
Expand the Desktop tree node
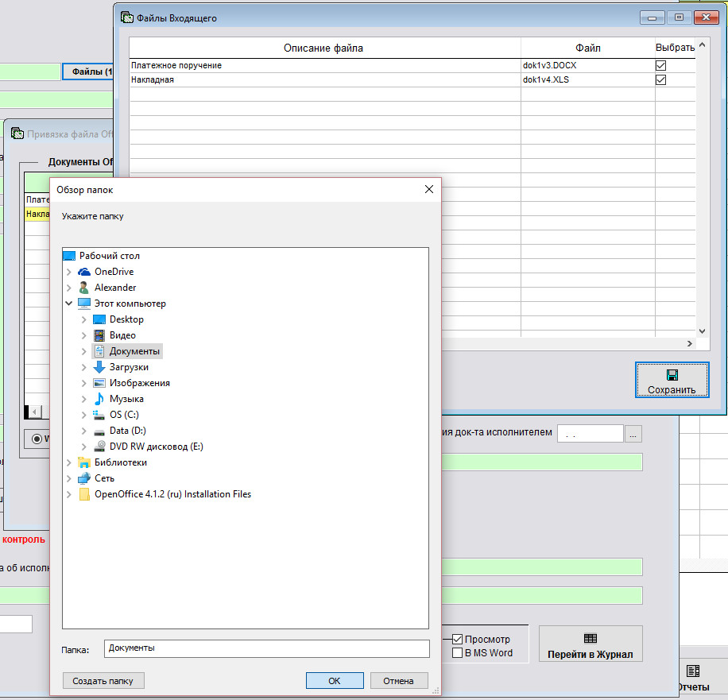(x=83, y=319)
